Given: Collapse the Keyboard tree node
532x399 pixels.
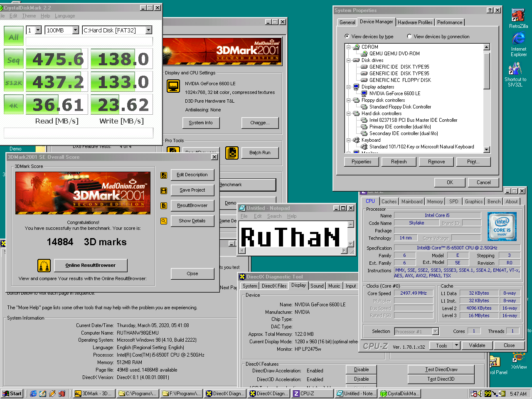Looking at the screenshot, I should tap(349, 140).
